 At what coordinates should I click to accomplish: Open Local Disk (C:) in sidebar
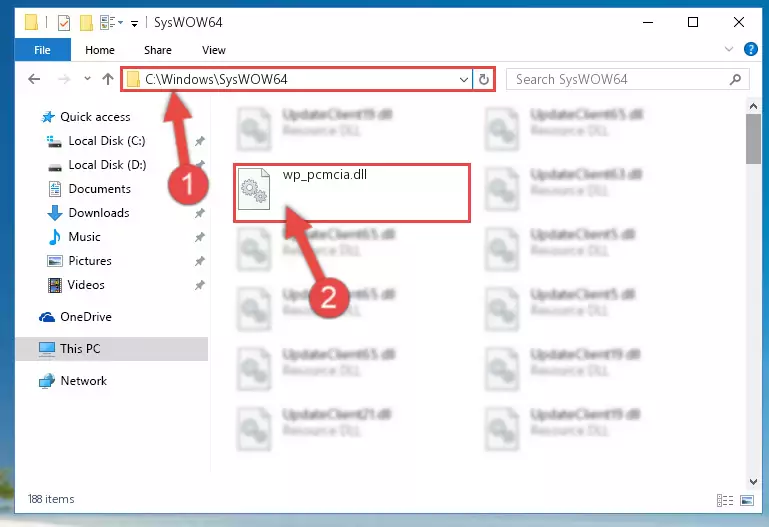click(x=107, y=141)
